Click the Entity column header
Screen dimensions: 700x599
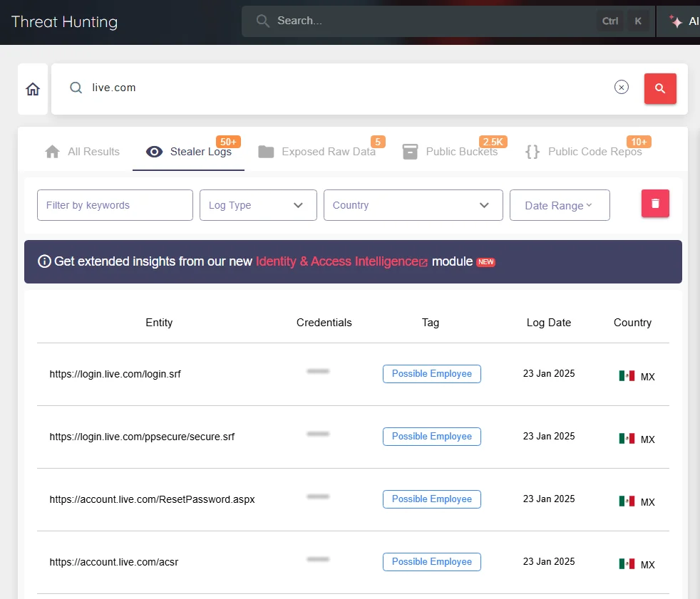click(159, 323)
